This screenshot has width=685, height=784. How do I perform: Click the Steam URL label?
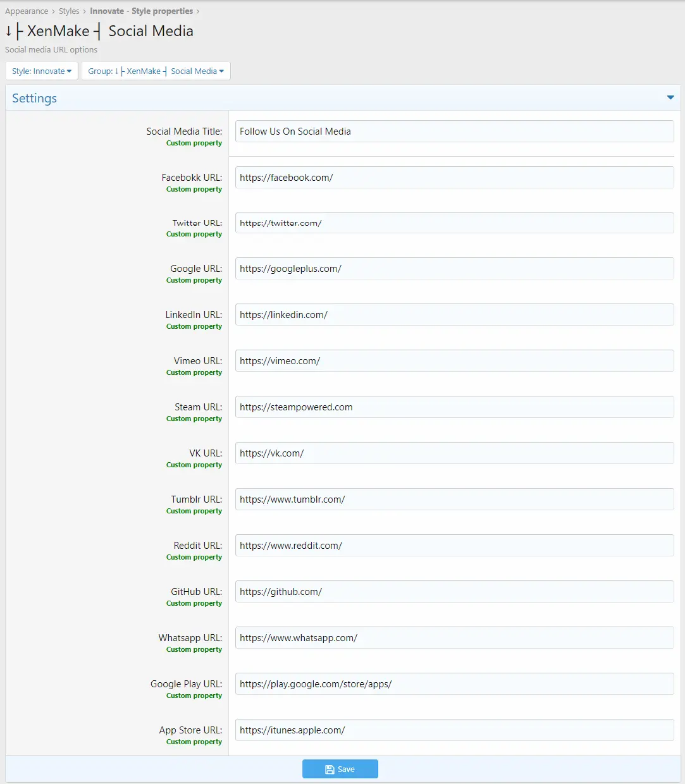pos(199,407)
